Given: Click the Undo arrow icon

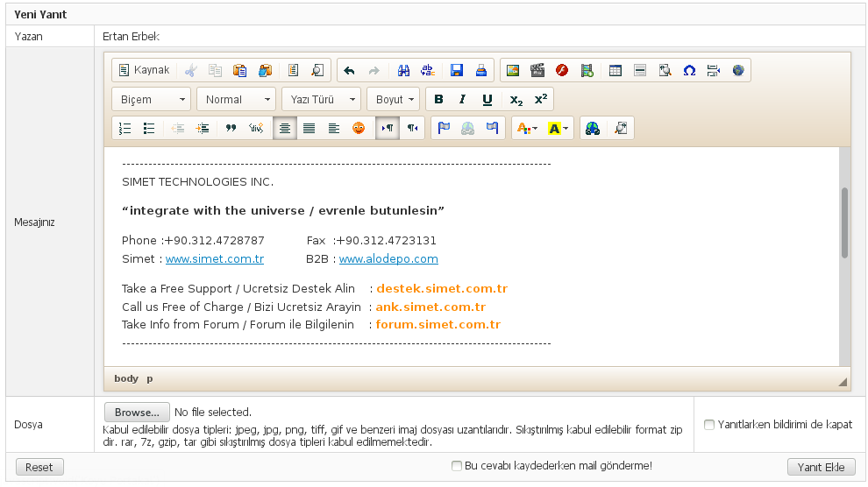Looking at the screenshot, I should pyautogui.click(x=349, y=70).
